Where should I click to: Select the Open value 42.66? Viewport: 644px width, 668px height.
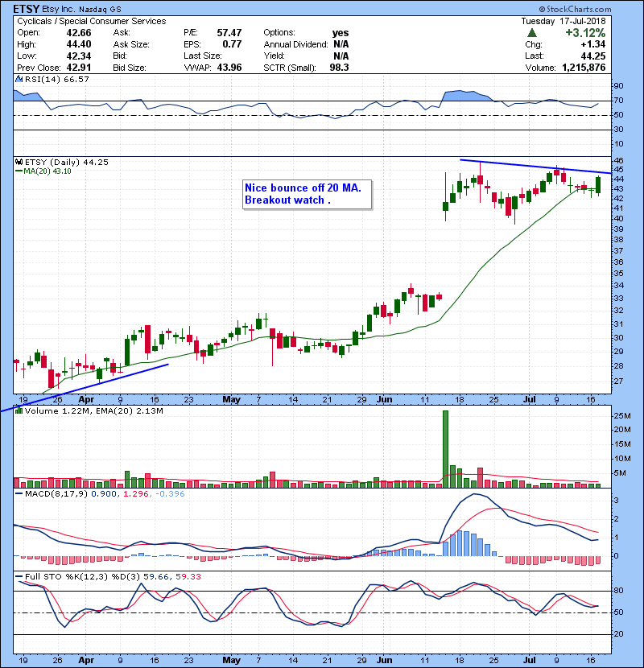point(79,33)
